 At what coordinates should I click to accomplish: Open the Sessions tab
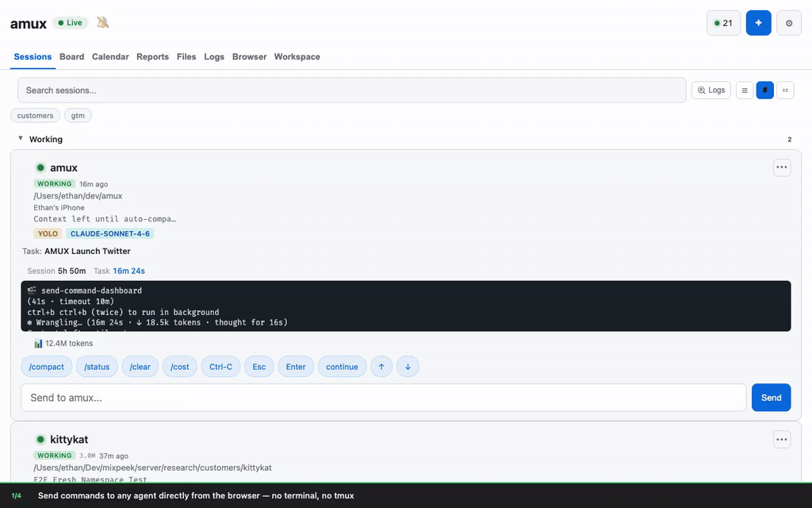pos(33,57)
